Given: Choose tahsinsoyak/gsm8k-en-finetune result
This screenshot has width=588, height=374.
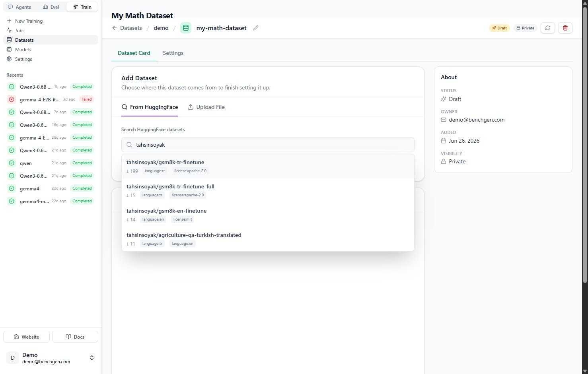Looking at the screenshot, I should click(x=268, y=215).
